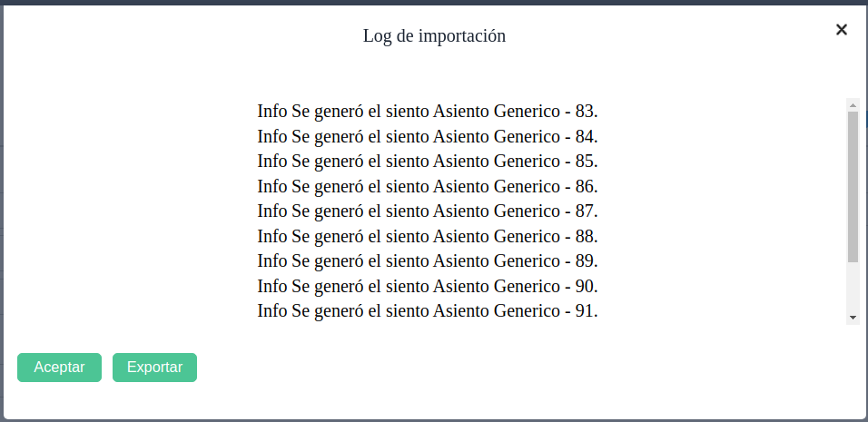
Task: Click the scroll down arrow of the log
Action: pos(853,318)
